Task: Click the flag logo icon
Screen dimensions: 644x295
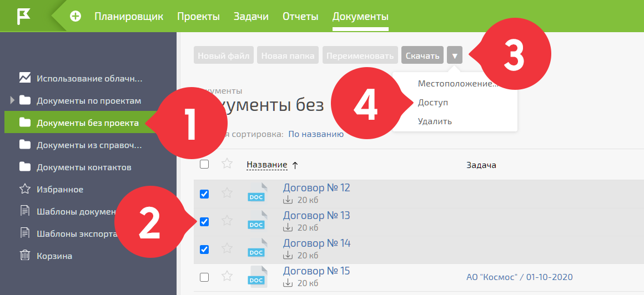Action: 23,17
